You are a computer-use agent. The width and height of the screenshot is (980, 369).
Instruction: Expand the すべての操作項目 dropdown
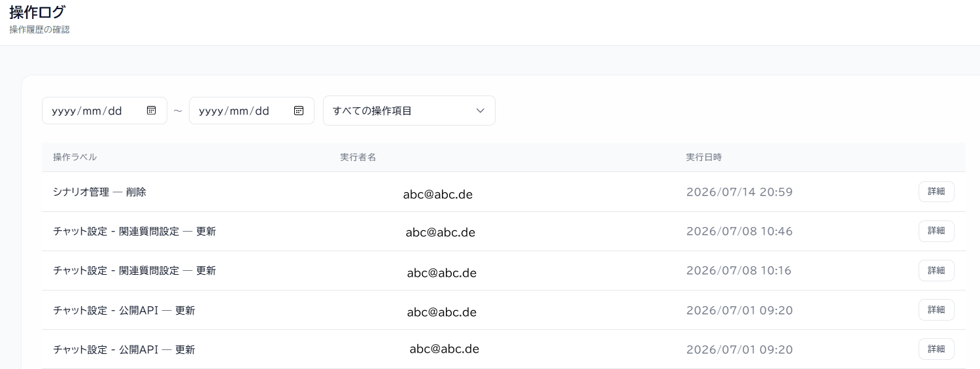[409, 111]
